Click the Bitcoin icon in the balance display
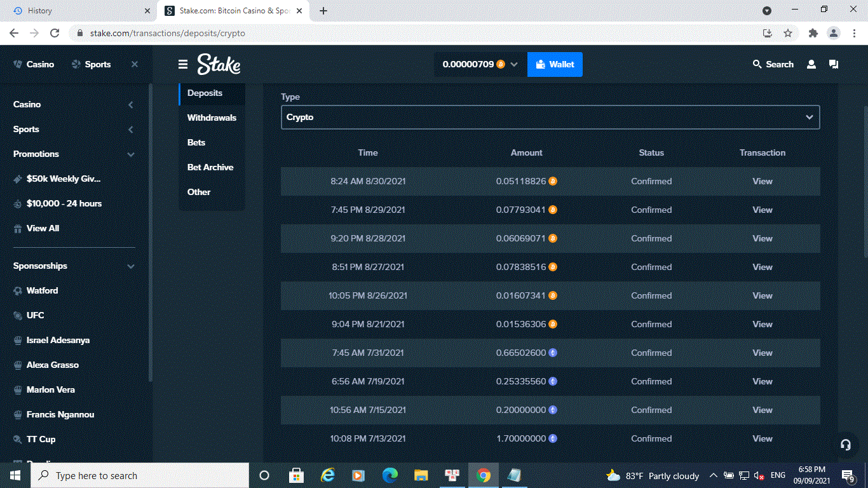The height and width of the screenshot is (488, 868). click(x=501, y=64)
